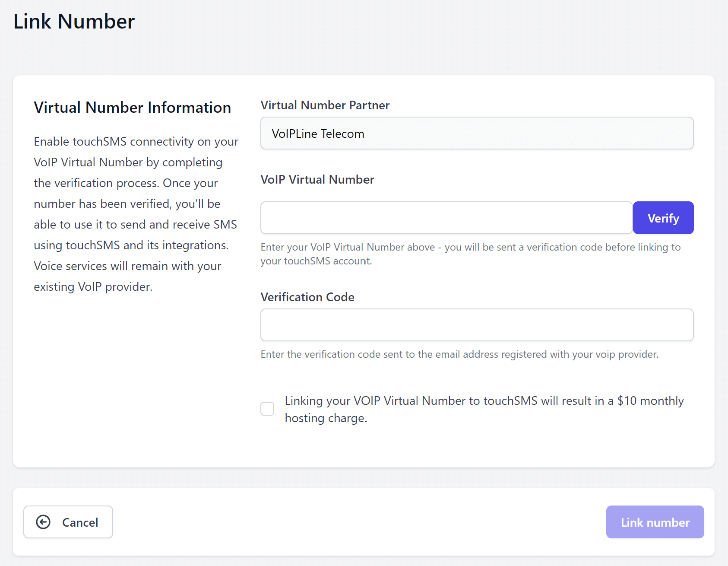The height and width of the screenshot is (566, 728).
Task: Click the 'Virtual Number Partner' field label
Action: click(325, 105)
